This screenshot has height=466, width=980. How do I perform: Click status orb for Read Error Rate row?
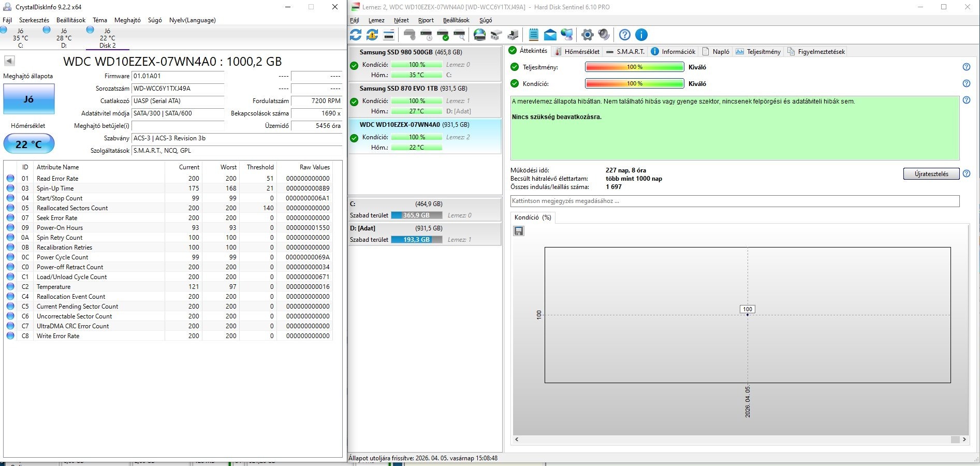click(x=10, y=178)
